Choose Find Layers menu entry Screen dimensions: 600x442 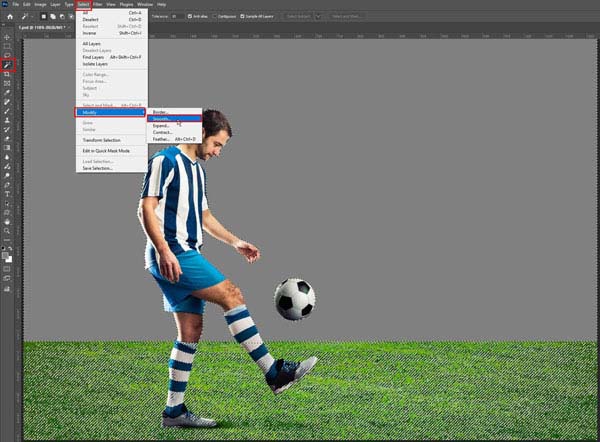coord(112,57)
